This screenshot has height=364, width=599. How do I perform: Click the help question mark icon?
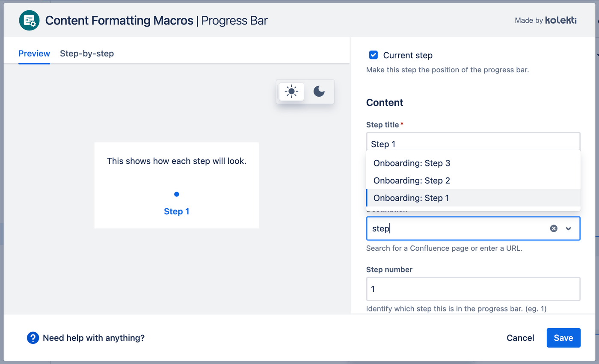[x=33, y=338]
